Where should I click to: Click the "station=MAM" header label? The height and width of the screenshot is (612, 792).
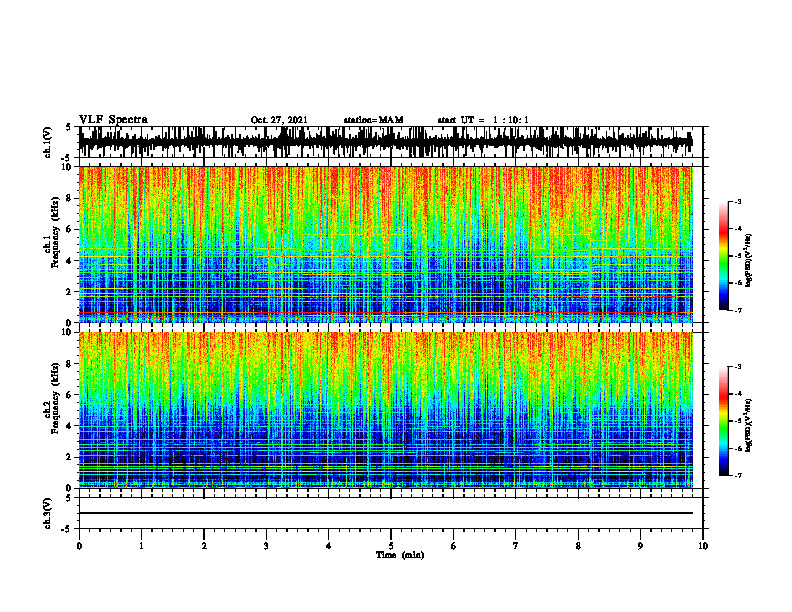[x=373, y=120]
